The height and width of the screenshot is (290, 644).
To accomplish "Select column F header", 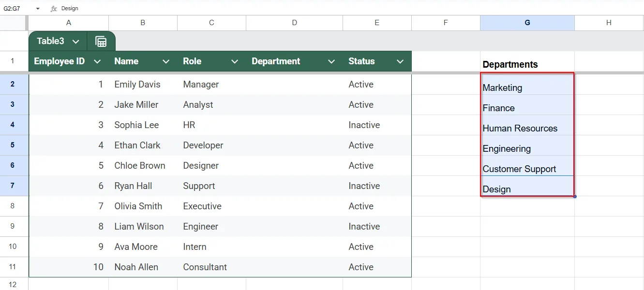I will [x=446, y=23].
